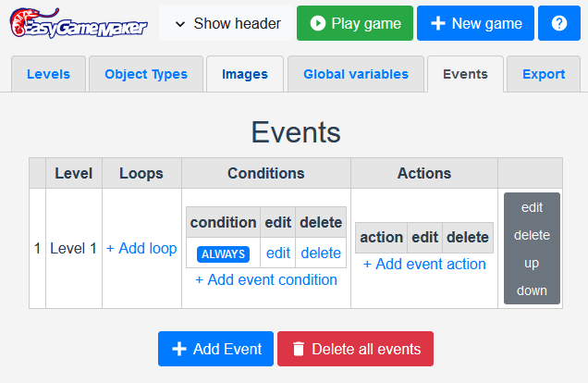588x383 pixels.
Task: Add an event action
Action: coord(424,264)
